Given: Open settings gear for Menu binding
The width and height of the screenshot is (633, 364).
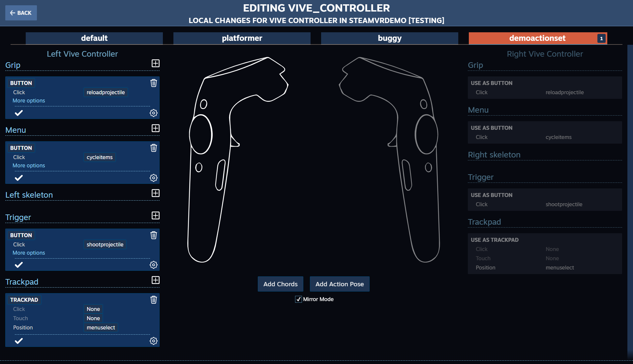Looking at the screenshot, I should (x=154, y=178).
